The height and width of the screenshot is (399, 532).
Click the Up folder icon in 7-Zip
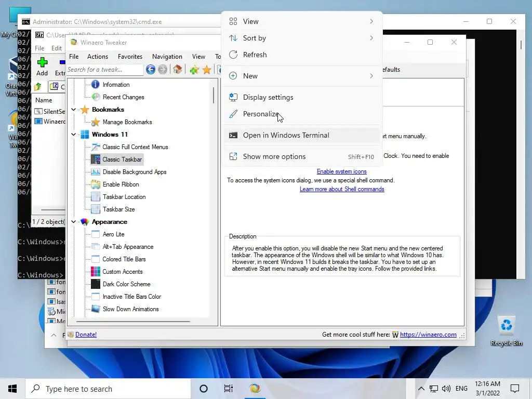click(37, 87)
